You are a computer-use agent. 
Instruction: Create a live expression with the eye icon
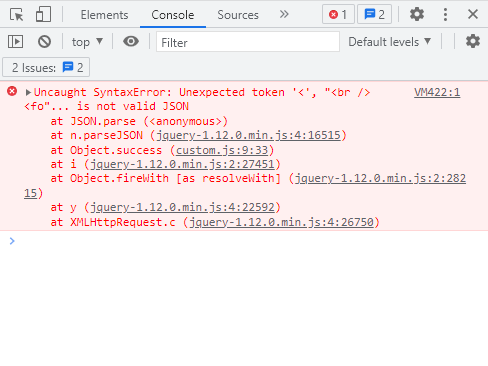coord(131,41)
